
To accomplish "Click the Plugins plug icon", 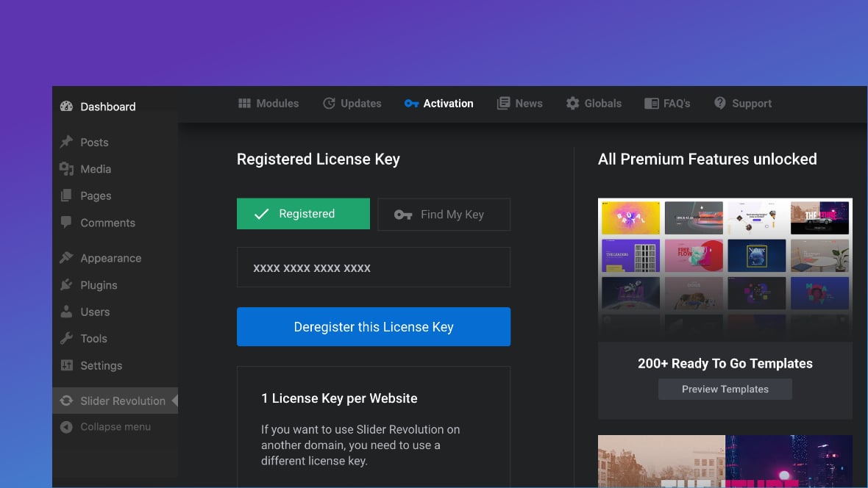I will [x=66, y=284].
